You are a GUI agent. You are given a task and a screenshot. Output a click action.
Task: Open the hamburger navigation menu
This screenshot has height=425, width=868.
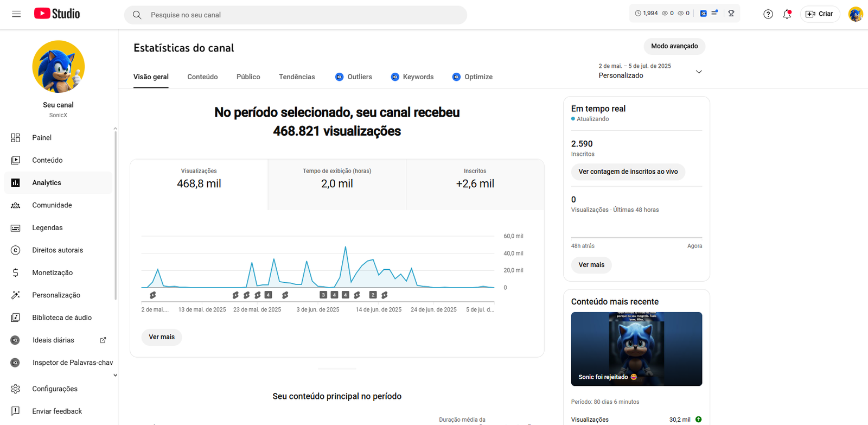point(16,14)
